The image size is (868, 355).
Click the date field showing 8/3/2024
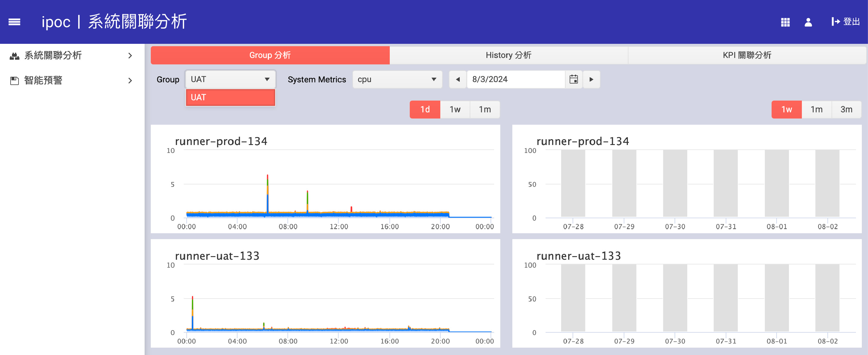516,79
